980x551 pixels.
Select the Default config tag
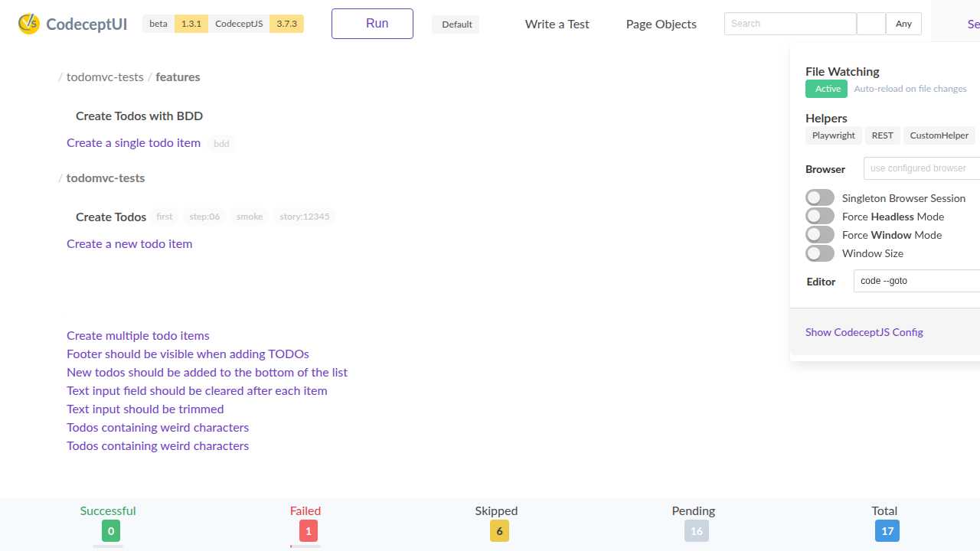coord(456,24)
